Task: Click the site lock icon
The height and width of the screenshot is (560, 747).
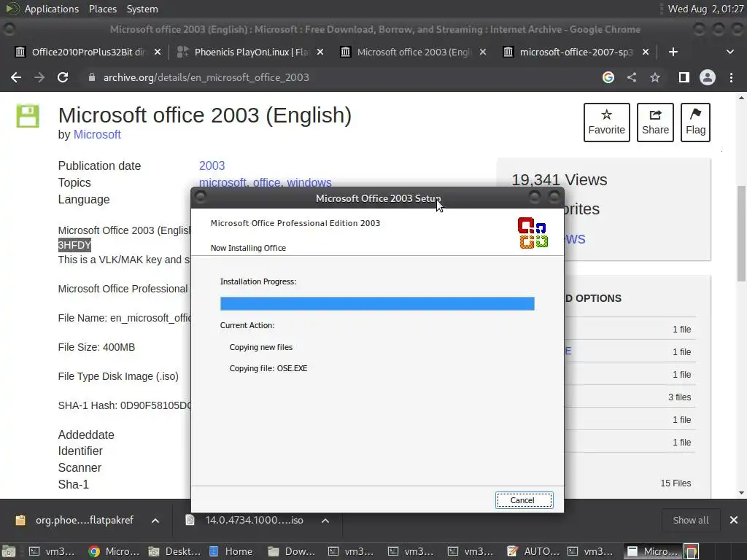Action: tap(91, 77)
